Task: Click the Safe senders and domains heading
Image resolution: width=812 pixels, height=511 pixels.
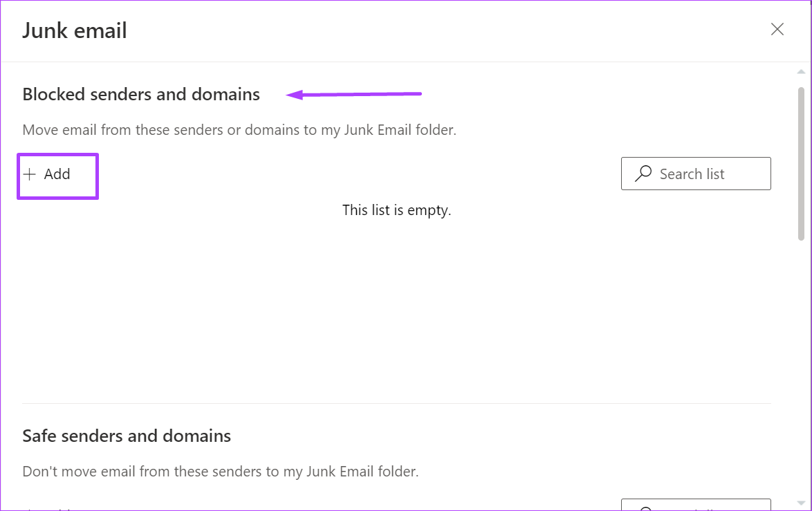Action: (x=127, y=436)
